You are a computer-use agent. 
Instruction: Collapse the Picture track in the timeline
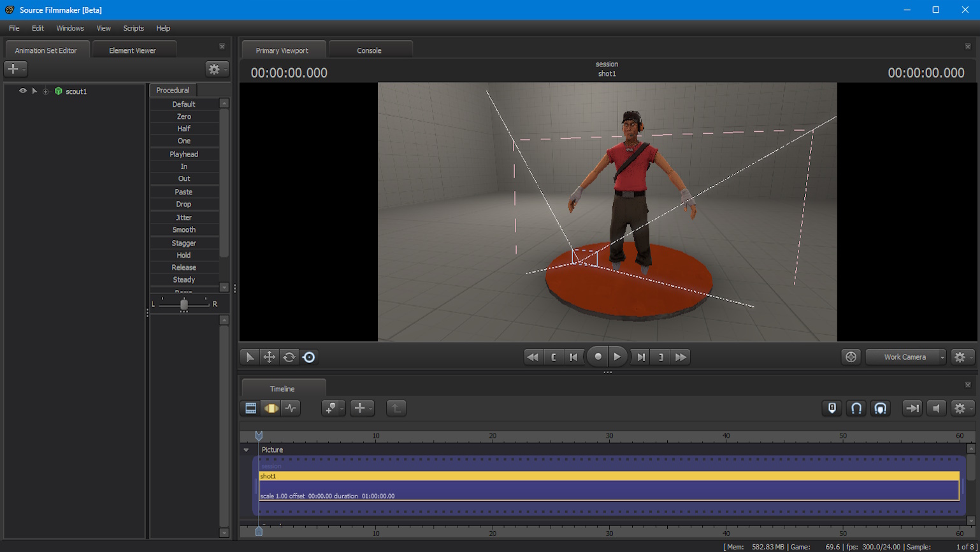coord(247,449)
